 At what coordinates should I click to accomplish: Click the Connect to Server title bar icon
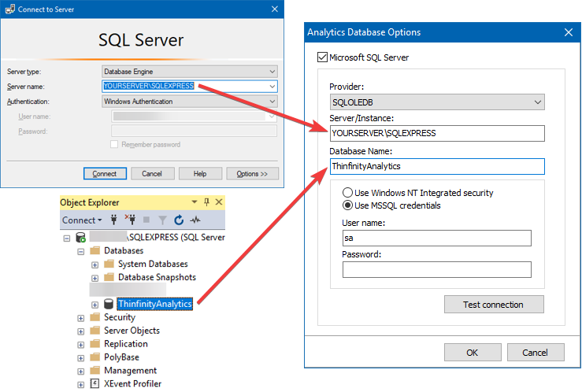tap(10, 9)
